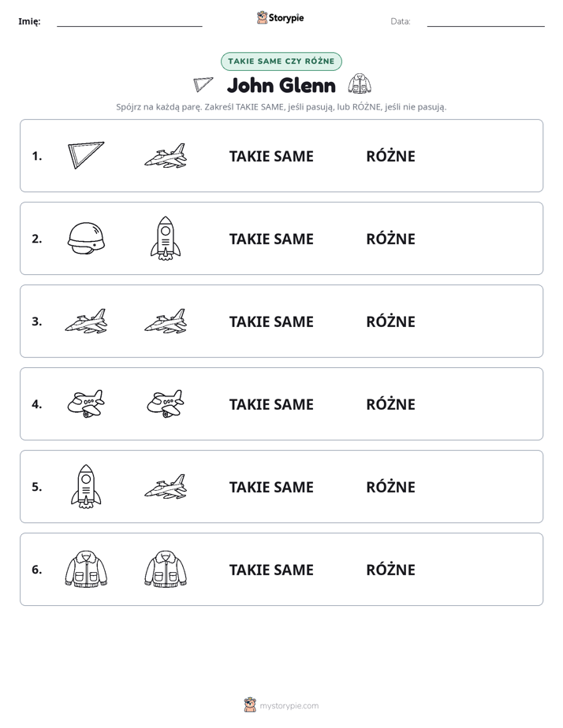Click the TAKIE SAME CZY RÓŻNE badge
563x728 pixels.
281,61
